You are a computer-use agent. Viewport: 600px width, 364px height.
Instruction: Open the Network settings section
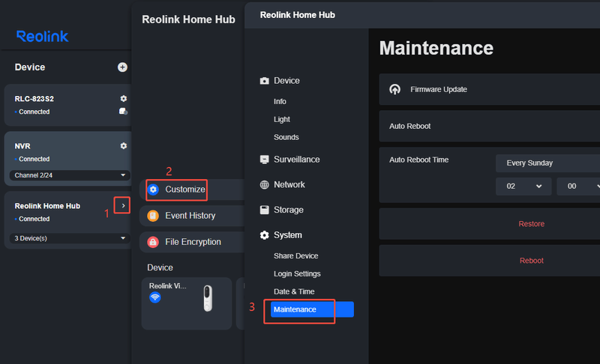pyautogui.click(x=289, y=185)
